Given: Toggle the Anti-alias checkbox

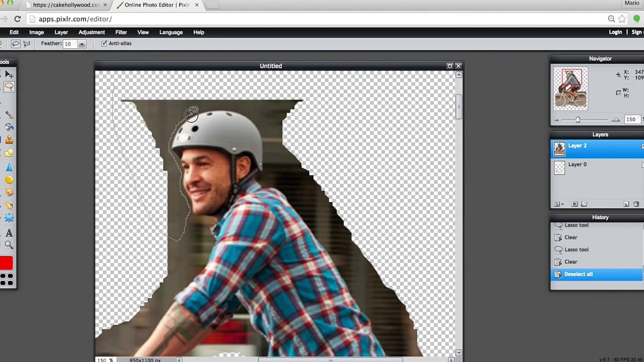Looking at the screenshot, I should (104, 44).
